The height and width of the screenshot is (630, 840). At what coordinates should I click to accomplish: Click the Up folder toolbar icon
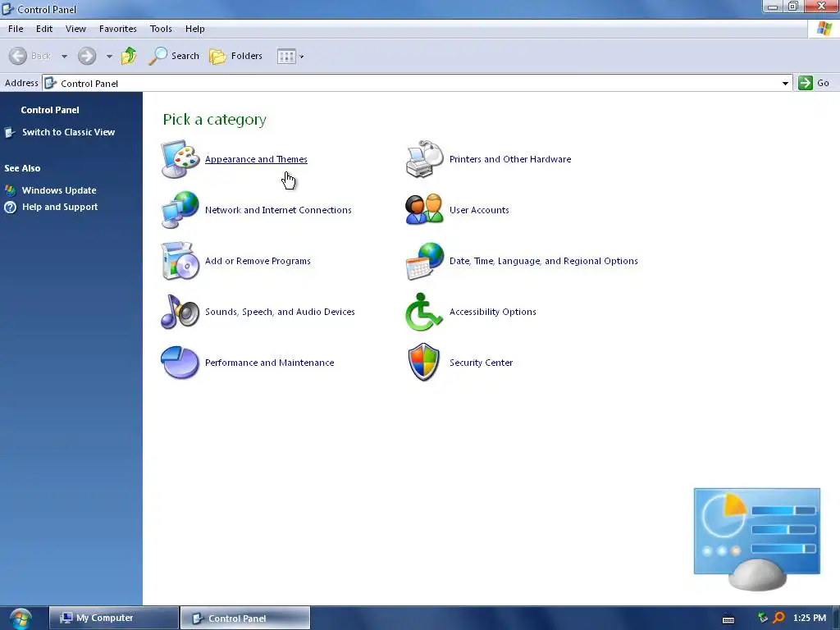[x=129, y=56]
